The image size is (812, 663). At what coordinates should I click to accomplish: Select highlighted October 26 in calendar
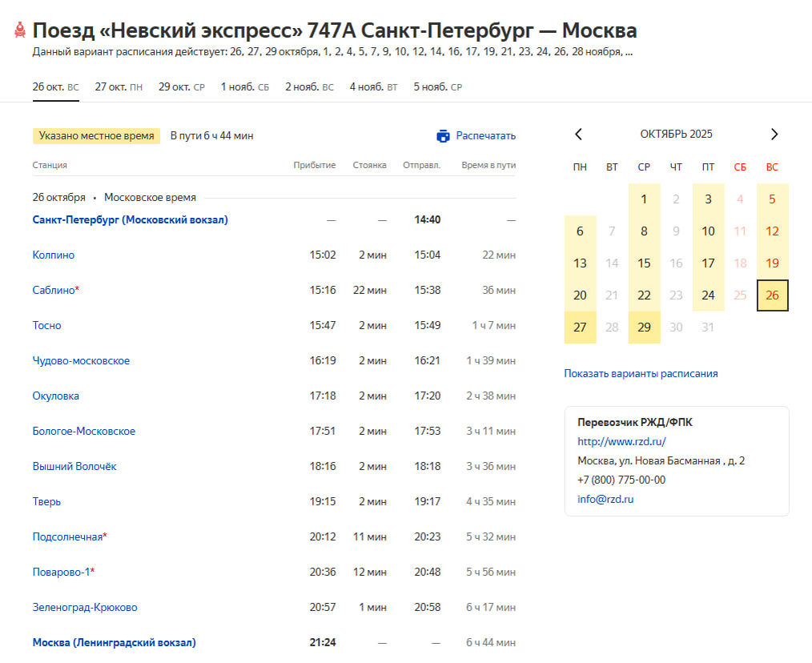coord(772,295)
